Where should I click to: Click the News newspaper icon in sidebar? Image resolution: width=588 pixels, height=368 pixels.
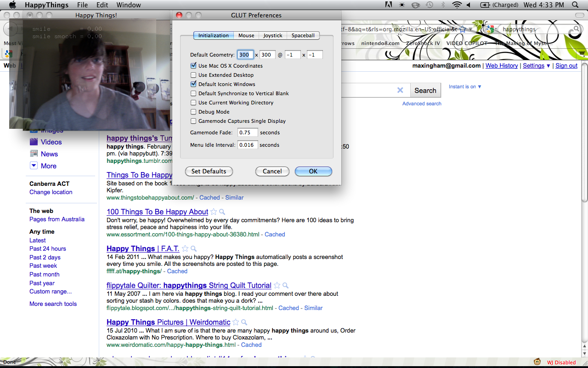[34, 154]
